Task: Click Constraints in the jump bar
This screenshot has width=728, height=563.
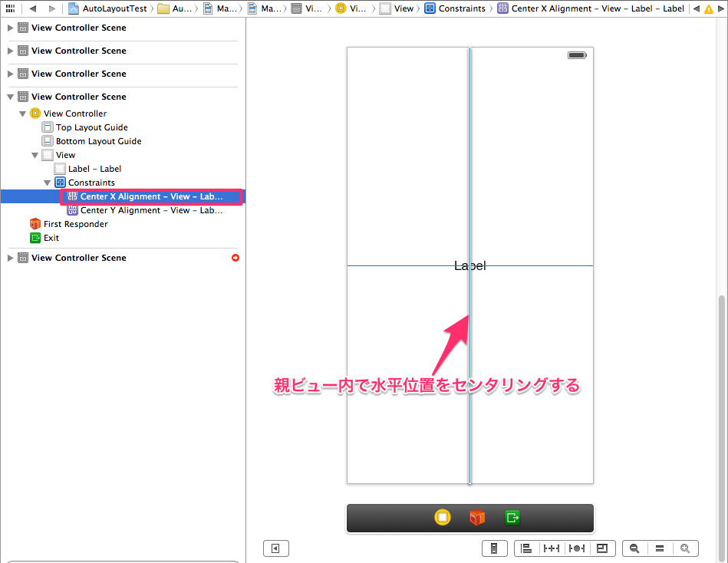Action: pyautogui.click(x=461, y=8)
